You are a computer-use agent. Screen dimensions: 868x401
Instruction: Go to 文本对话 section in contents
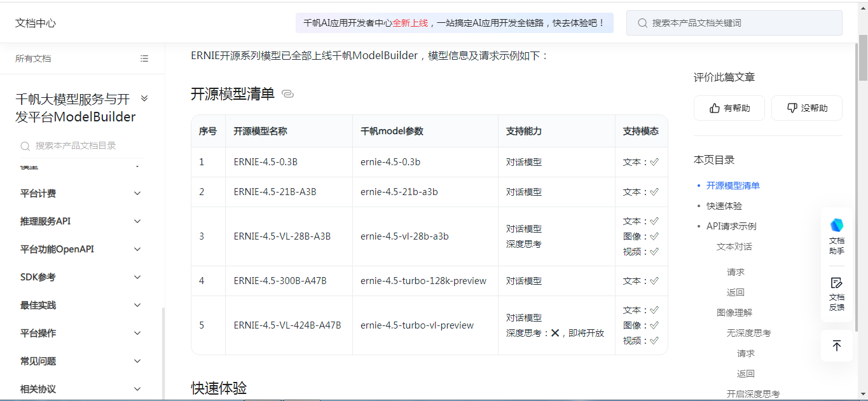coord(734,247)
